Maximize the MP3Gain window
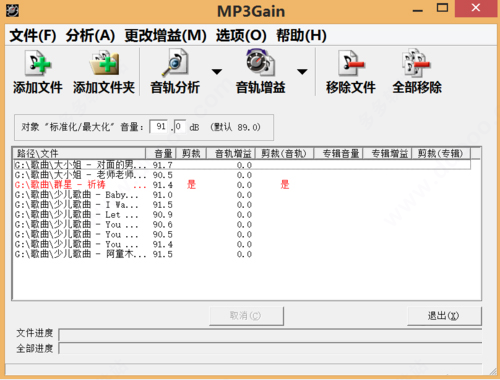 coord(442,8)
